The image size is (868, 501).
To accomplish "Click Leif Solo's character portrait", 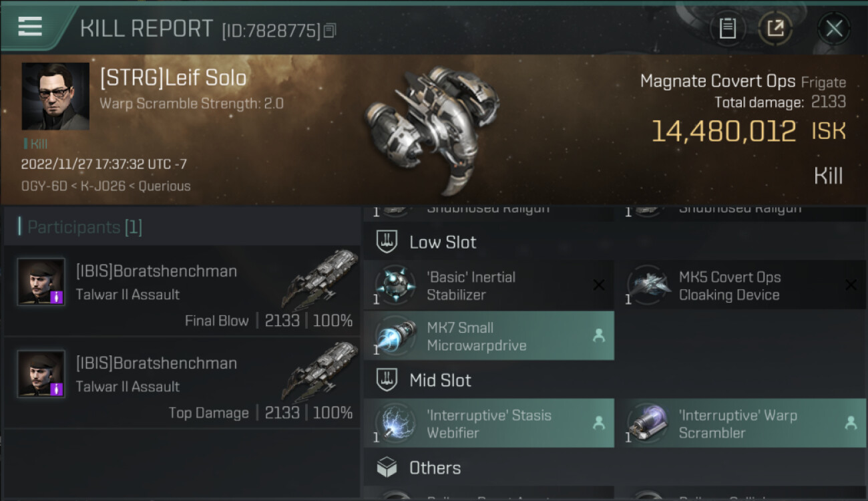I will click(55, 96).
